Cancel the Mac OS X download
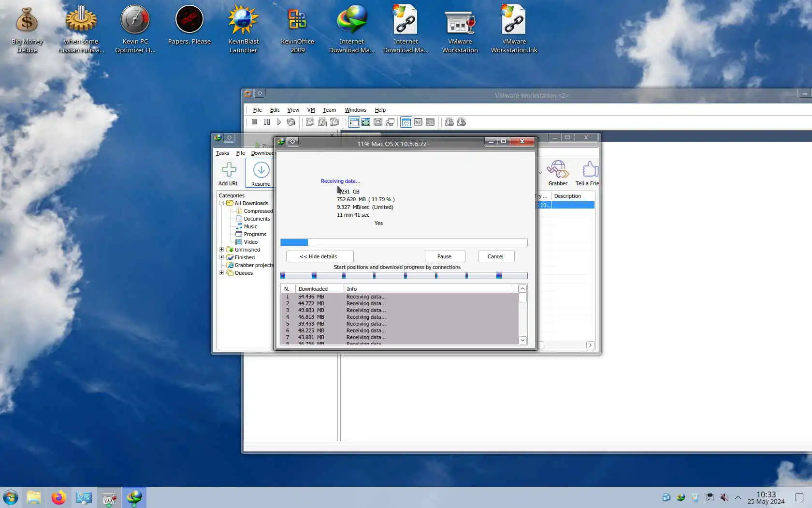This screenshot has width=812, height=508. [x=496, y=256]
